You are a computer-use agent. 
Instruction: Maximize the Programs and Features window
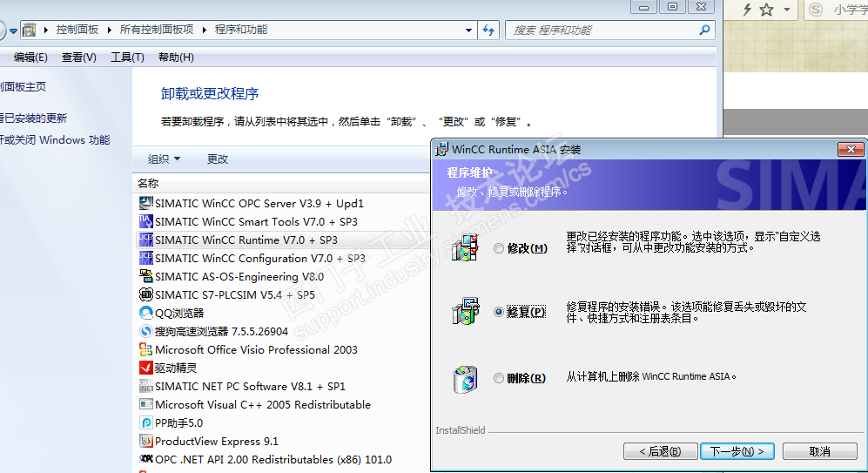[x=672, y=7]
